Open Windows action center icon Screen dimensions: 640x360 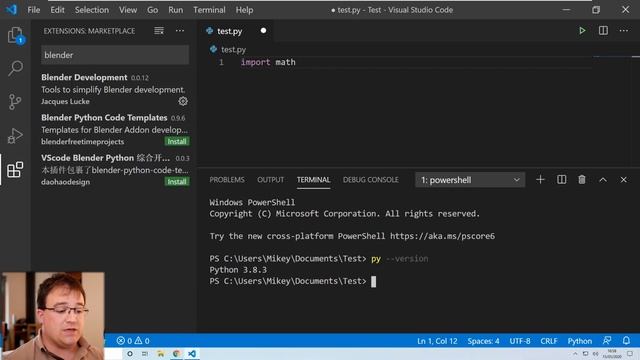point(631,353)
